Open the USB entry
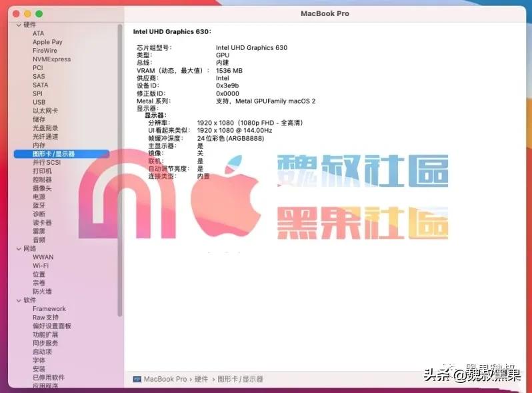The image size is (532, 393). (x=39, y=102)
